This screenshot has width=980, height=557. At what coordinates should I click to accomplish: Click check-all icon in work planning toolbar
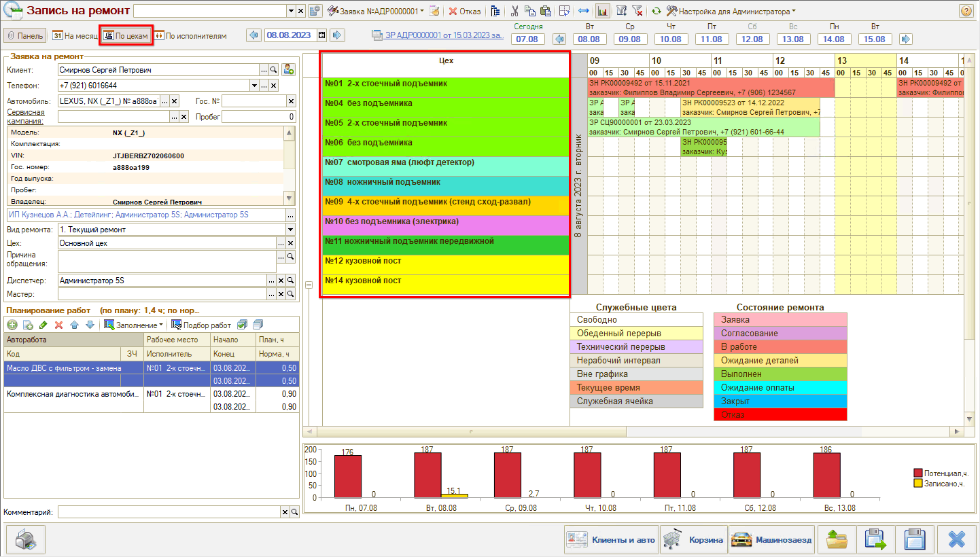pos(242,325)
